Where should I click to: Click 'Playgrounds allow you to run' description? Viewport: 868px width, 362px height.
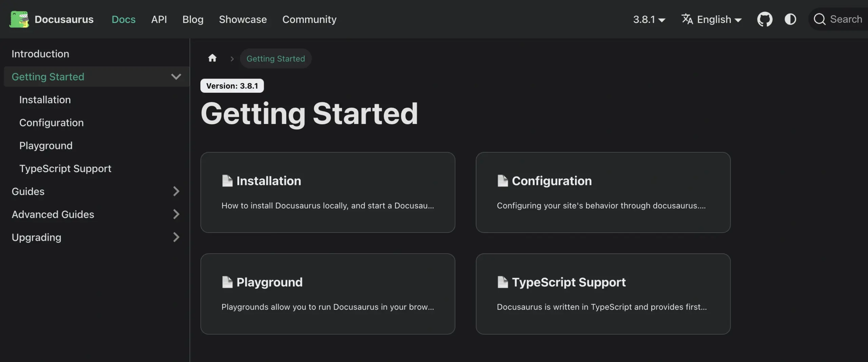click(328, 307)
